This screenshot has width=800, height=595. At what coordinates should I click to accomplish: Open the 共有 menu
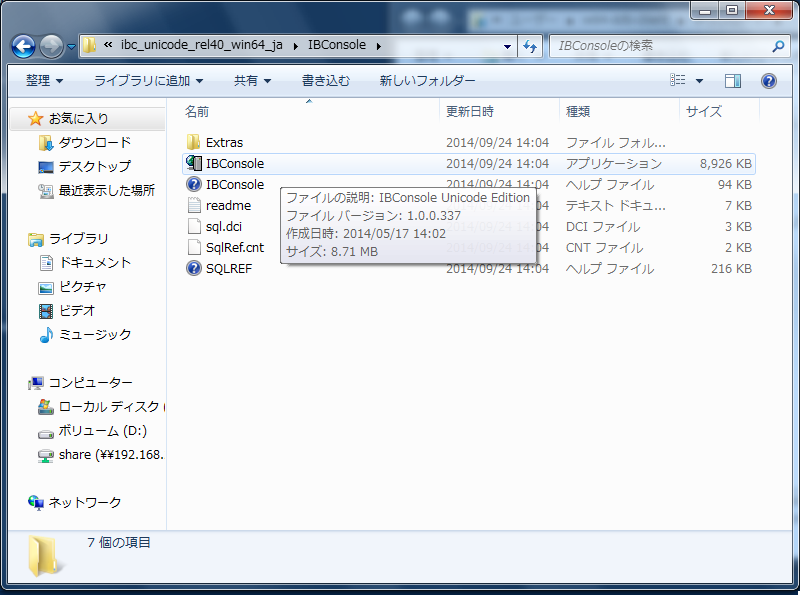click(253, 81)
